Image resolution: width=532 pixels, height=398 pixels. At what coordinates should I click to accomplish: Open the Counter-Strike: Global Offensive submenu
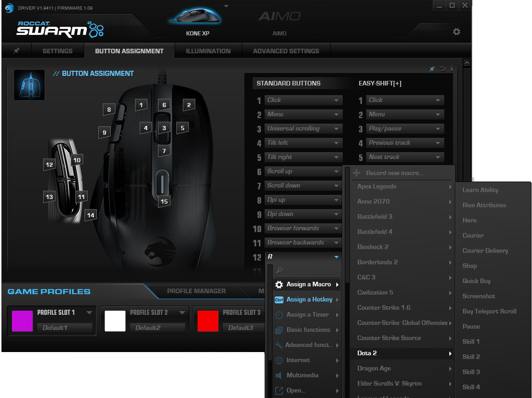[402, 323]
